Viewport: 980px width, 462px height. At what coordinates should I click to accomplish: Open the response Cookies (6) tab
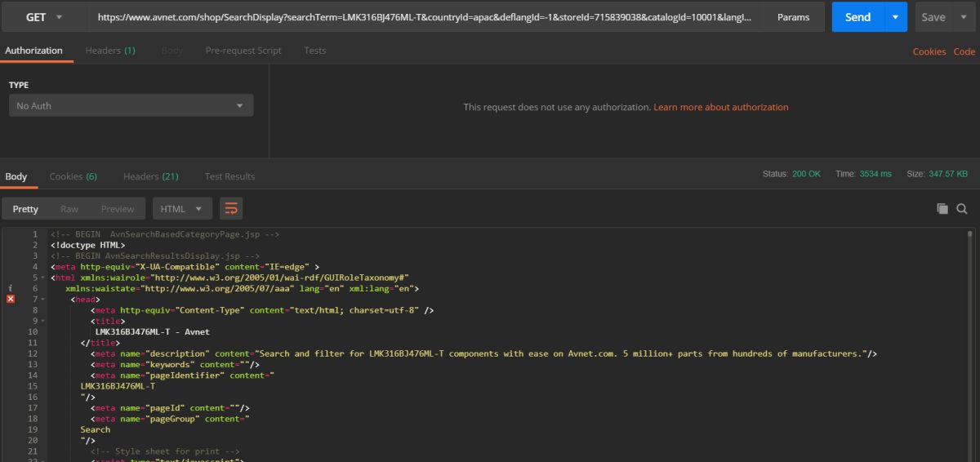pyautogui.click(x=73, y=176)
